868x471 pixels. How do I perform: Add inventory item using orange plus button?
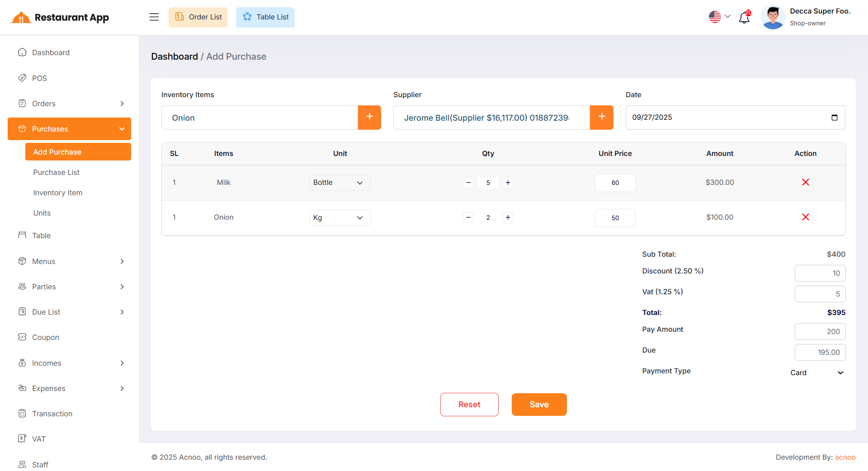tap(369, 118)
